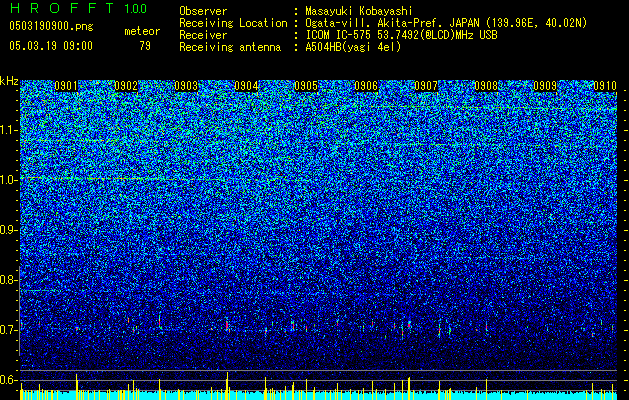
Task: Click the 0906 time marker
Action: (x=366, y=86)
